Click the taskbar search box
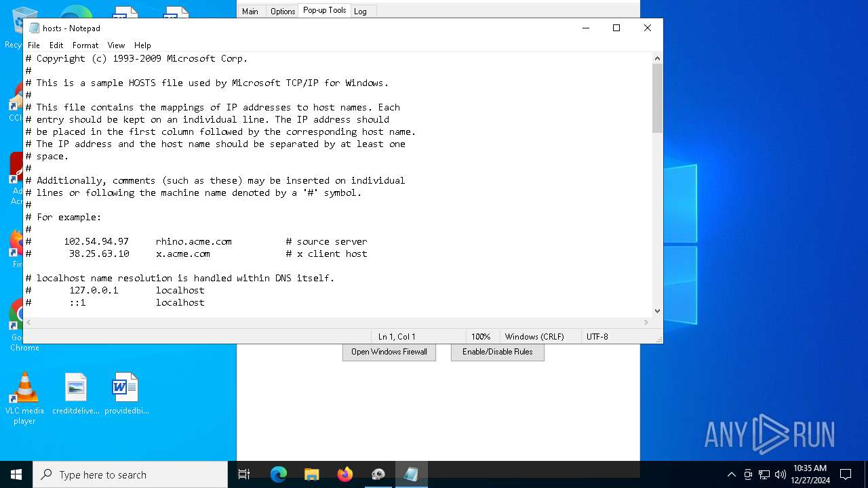 130,474
